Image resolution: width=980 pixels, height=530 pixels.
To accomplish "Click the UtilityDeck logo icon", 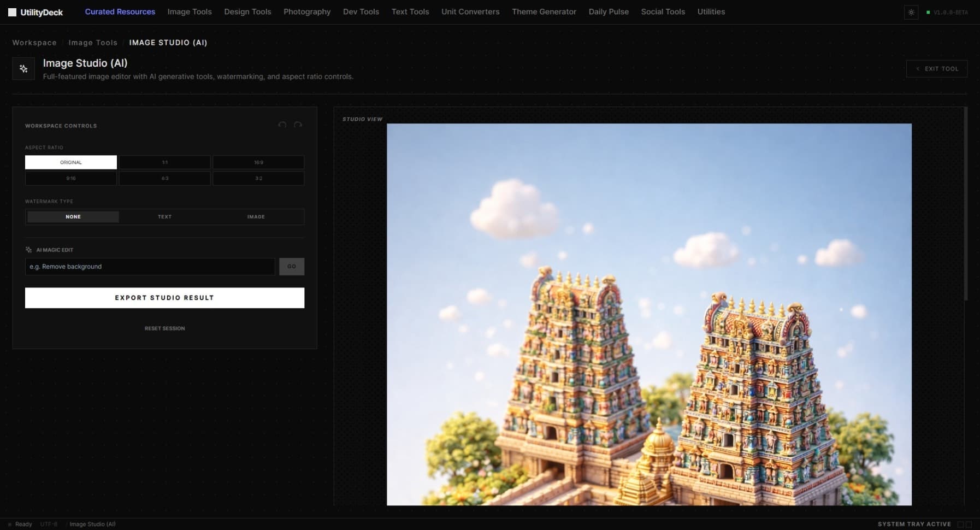I will (x=11, y=11).
